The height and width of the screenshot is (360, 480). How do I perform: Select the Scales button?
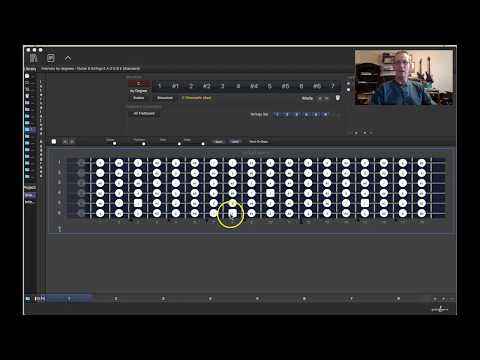(x=139, y=98)
